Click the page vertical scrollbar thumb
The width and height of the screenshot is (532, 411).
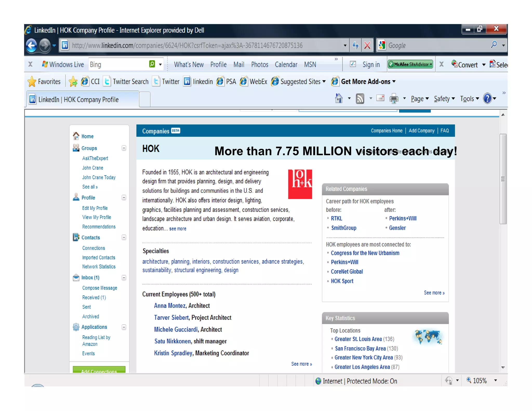pos(503,179)
